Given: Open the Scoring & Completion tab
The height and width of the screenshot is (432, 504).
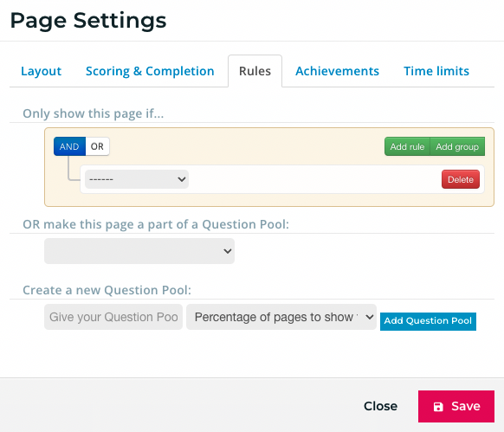Looking at the screenshot, I should [150, 71].
